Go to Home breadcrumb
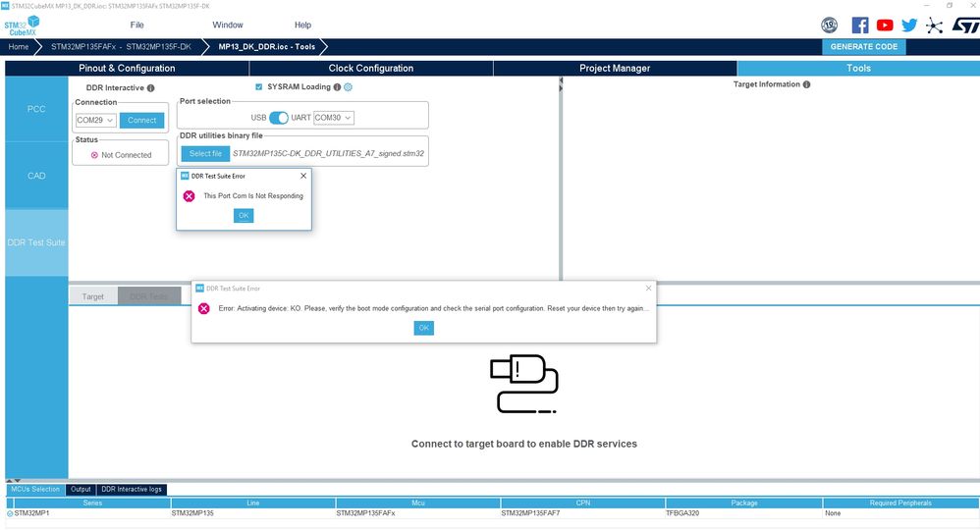 (x=18, y=47)
